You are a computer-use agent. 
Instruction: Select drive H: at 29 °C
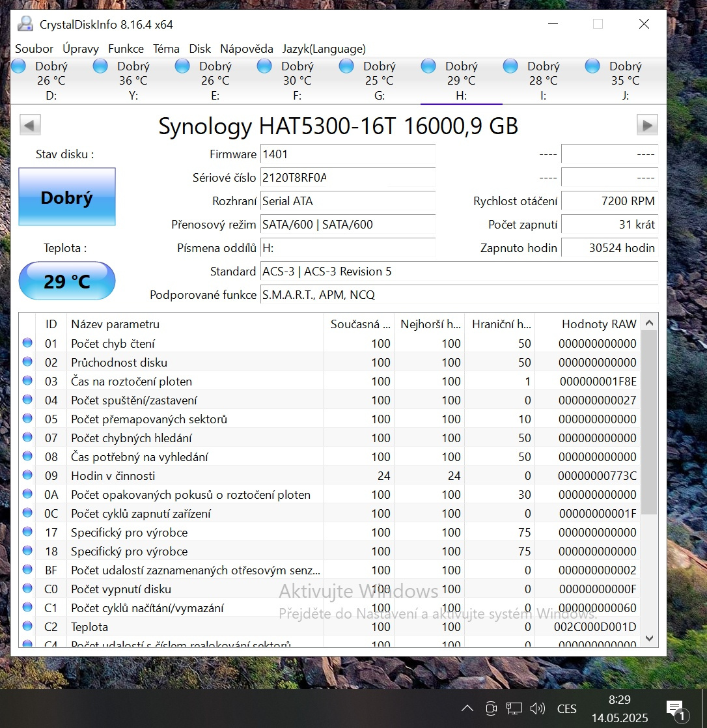[x=462, y=81]
